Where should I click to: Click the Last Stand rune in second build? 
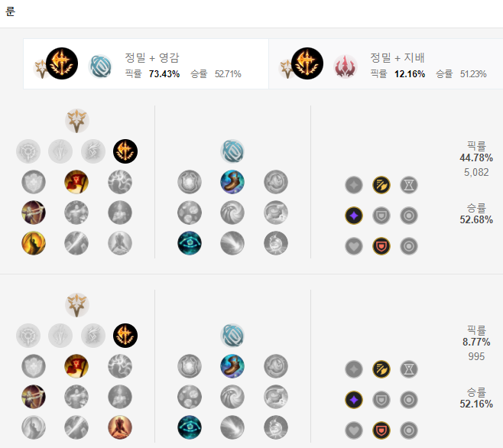[120, 427]
